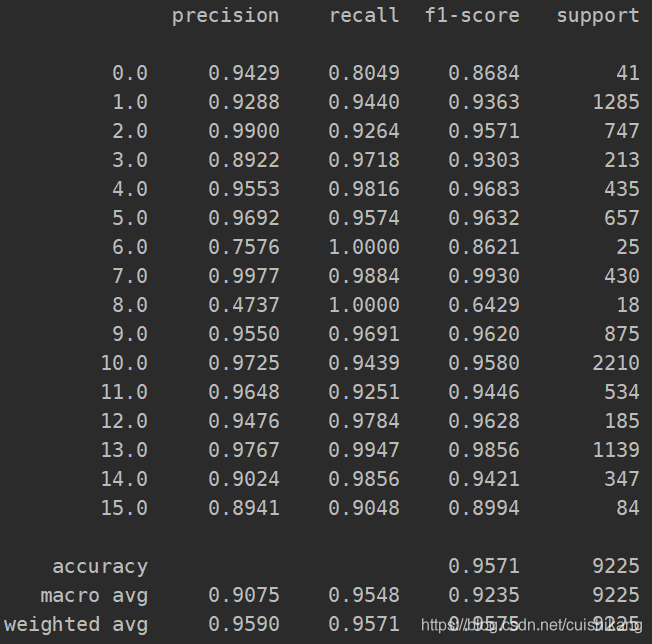The width and height of the screenshot is (652, 644).
Task: Click support value 1139
Action: point(616,450)
